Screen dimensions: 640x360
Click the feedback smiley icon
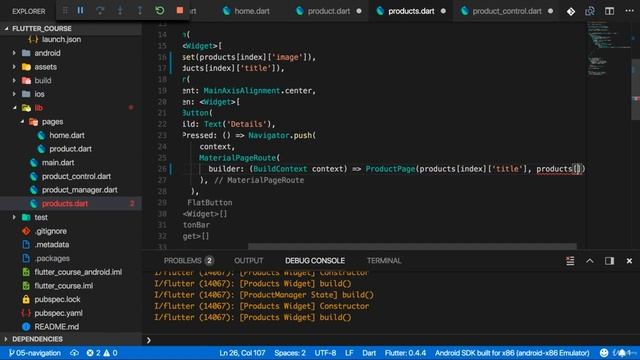[604, 353]
